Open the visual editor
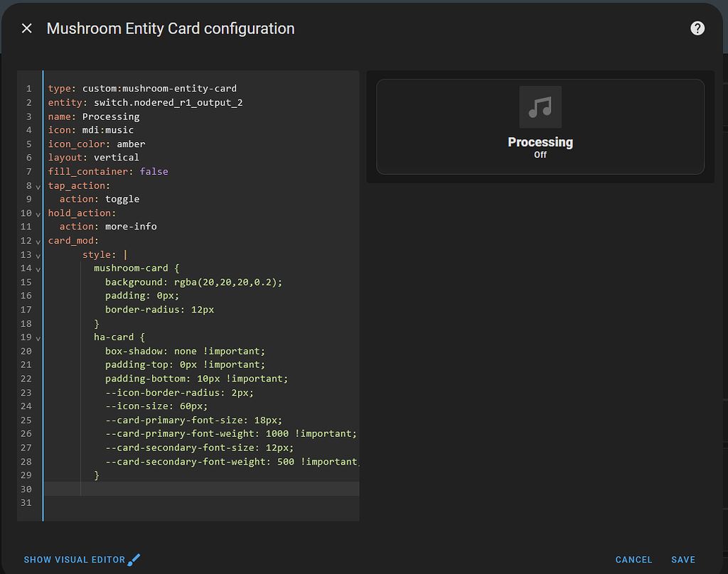 [x=75, y=559]
